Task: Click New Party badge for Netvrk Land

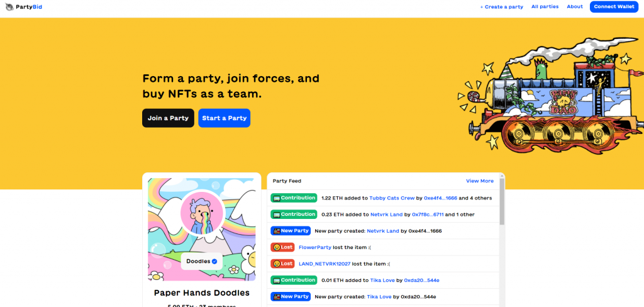Action: 291,230
